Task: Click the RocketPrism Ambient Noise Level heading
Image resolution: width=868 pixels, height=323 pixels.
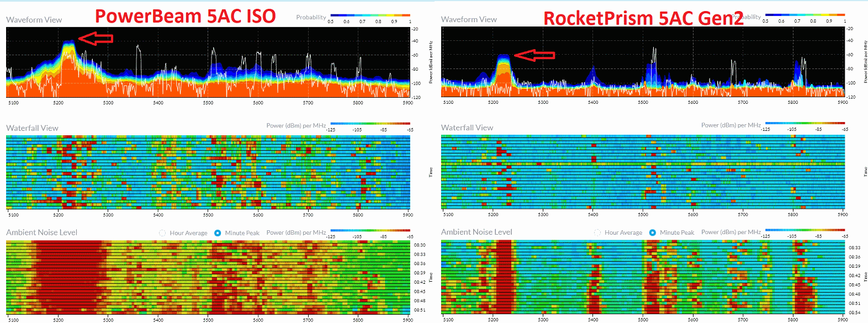Action: point(477,232)
